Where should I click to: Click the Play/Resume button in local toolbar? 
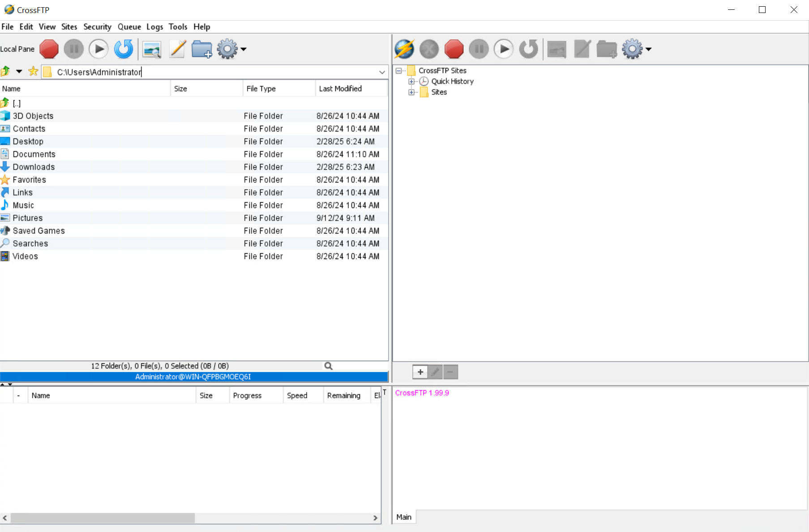click(98, 49)
